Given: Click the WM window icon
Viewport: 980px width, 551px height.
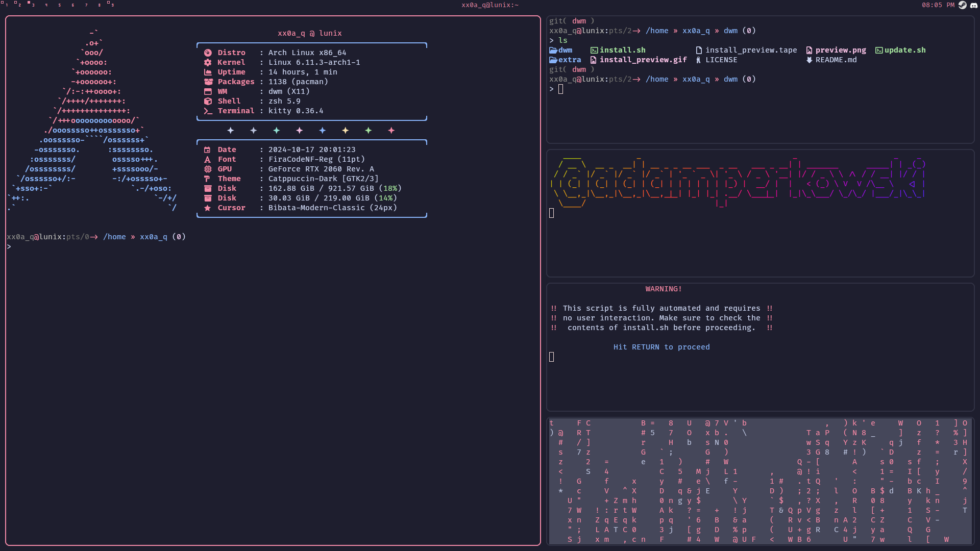Looking at the screenshot, I should (208, 91).
